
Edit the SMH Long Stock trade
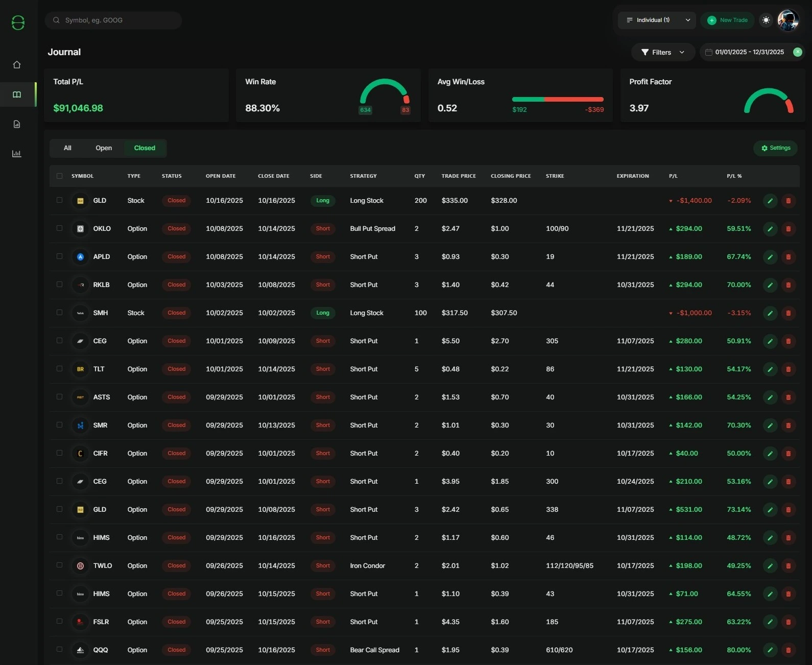pyautogui.click(x=770, y=313)
